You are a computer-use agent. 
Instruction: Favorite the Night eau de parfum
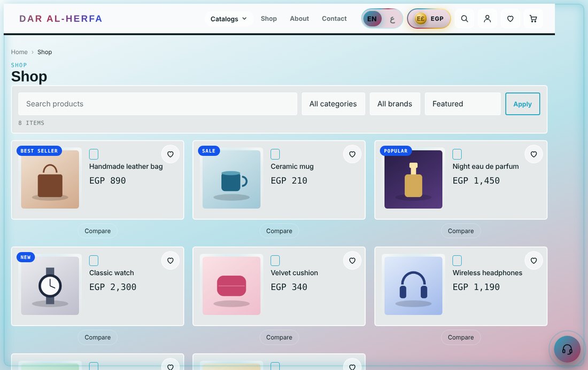[x=533, y=154]
